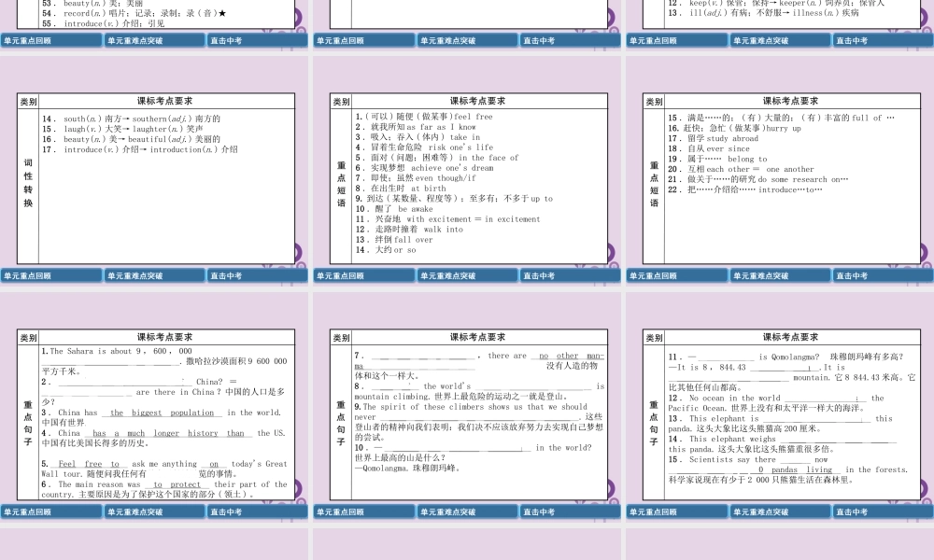Select phrase '6. 实现梦想 achieve one's dream'
The image size is (934, 560).
(424, 168)
